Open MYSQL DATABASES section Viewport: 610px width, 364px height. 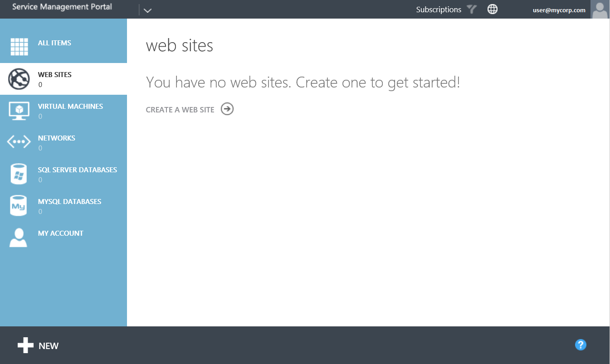coord(63,206)
